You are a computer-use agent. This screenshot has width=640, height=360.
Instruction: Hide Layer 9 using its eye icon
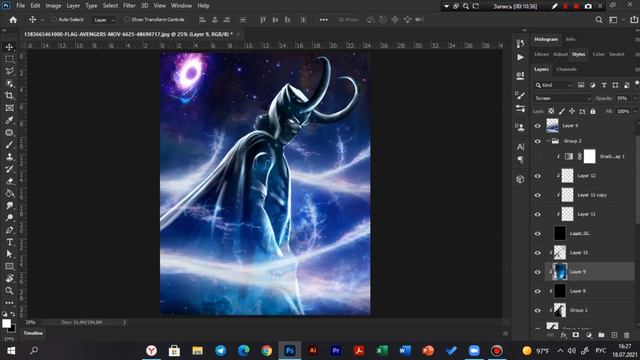[538, 272]
